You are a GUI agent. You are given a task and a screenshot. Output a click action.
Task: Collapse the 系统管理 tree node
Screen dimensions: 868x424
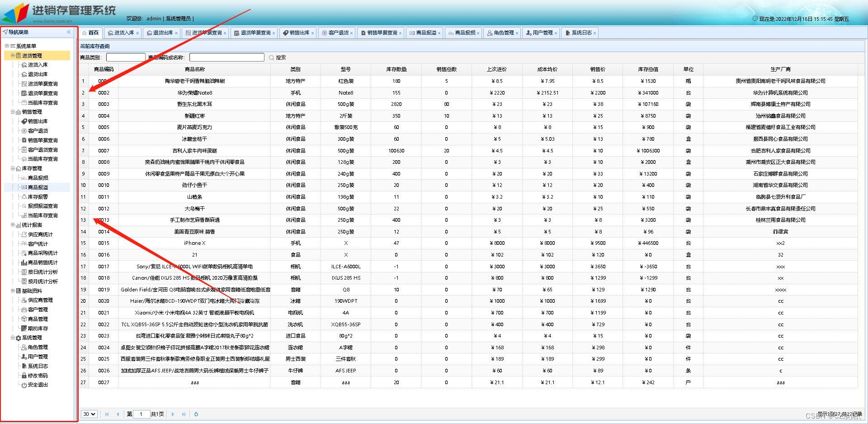13,338
